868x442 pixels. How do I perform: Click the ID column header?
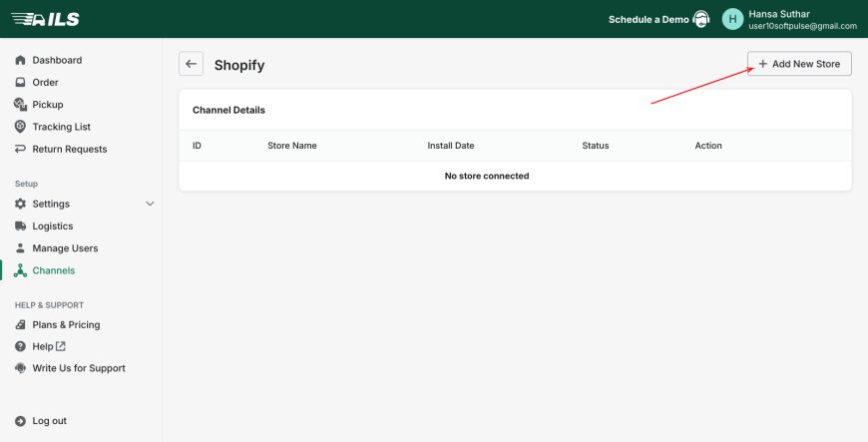pos(197,146)
